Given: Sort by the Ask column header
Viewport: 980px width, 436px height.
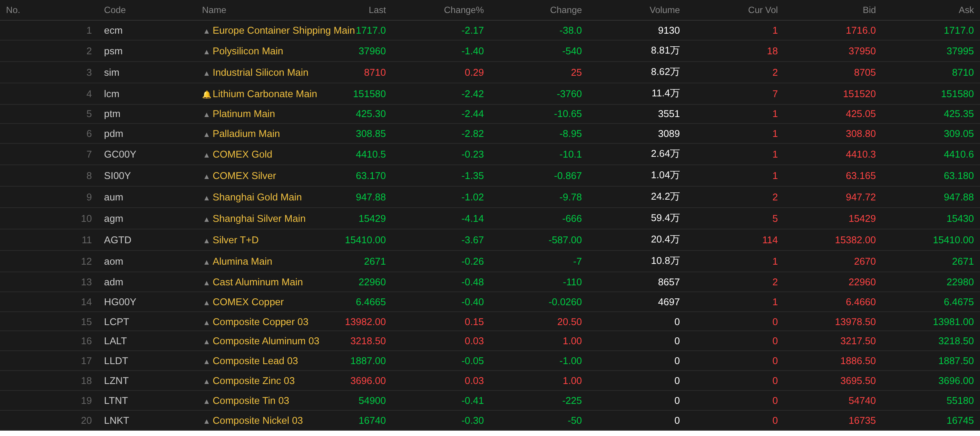Looking at the screenshot, I should 966,10.
